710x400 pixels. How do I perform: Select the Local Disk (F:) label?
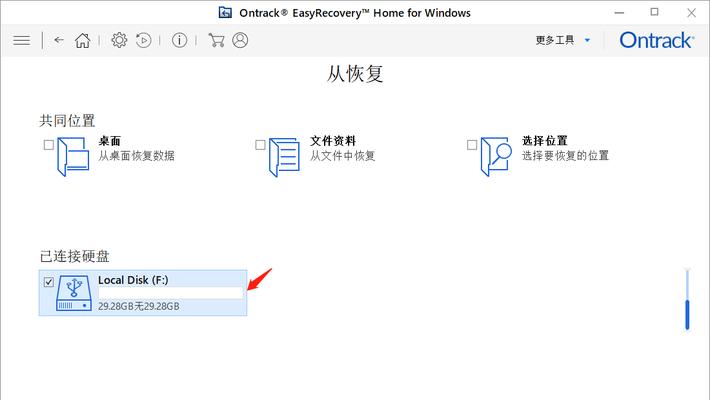pyautogui.click(x=133, y=280)
